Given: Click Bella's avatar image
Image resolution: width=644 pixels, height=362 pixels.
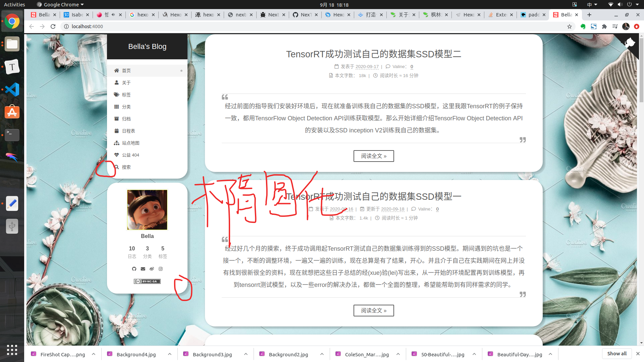Looking at the screenshot, I should [x=147, y=210].
